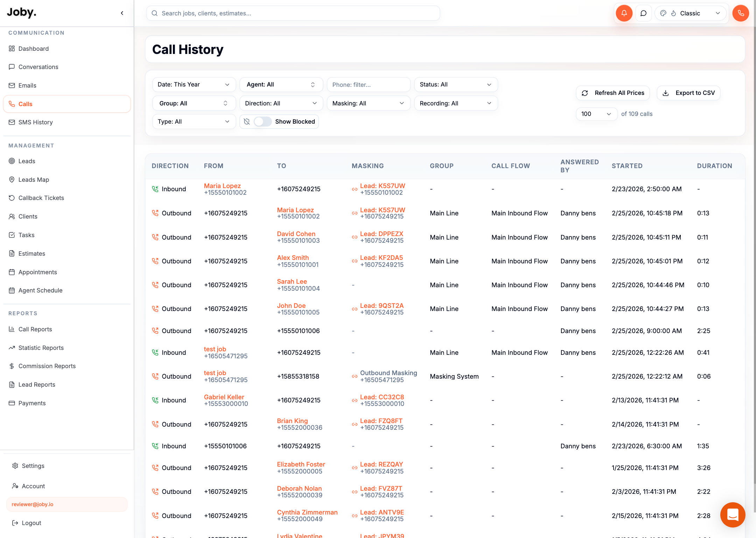
Task: Click the notification bell icon
Action: (624, 13)
